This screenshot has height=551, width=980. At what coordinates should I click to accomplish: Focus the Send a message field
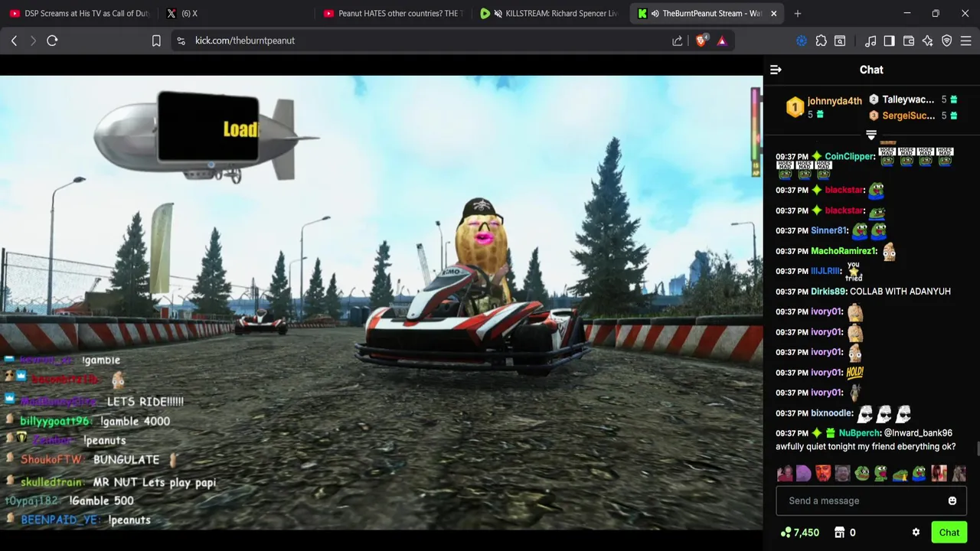coord(871,500)
